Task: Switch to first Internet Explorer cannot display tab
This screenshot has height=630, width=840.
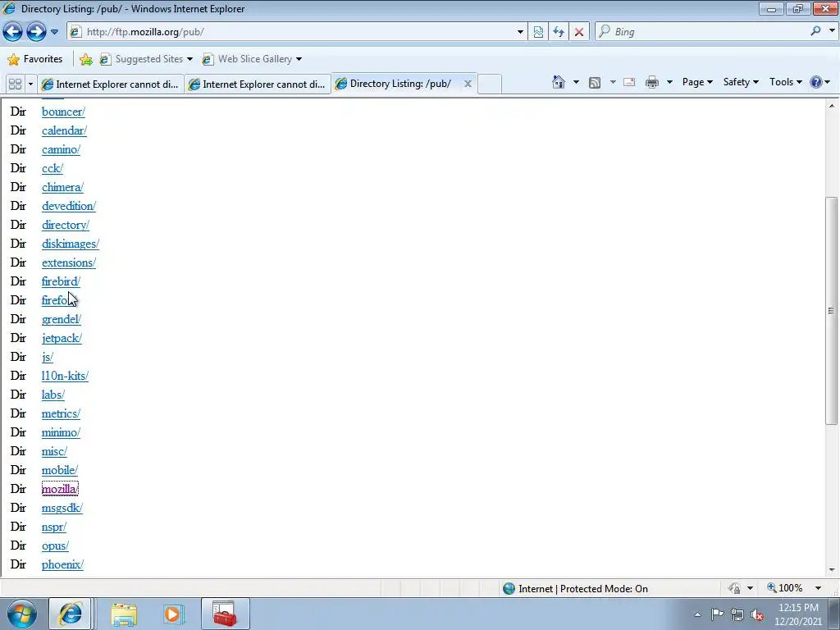Action: [x=111, y=84]
